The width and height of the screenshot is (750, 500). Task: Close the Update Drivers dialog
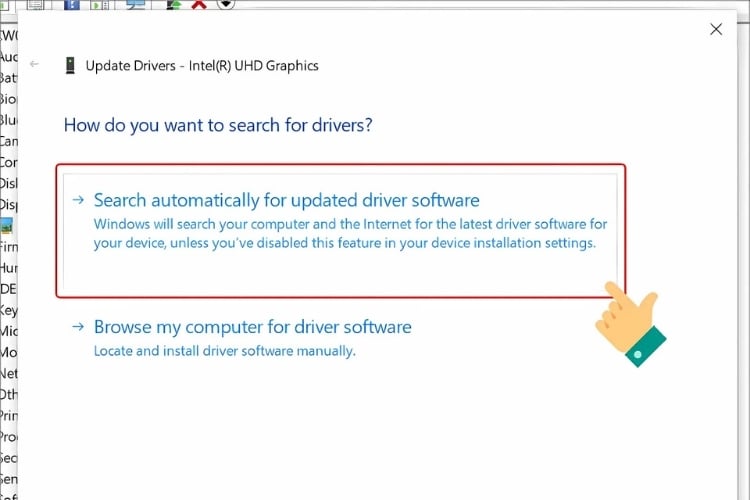click(716, 30)
